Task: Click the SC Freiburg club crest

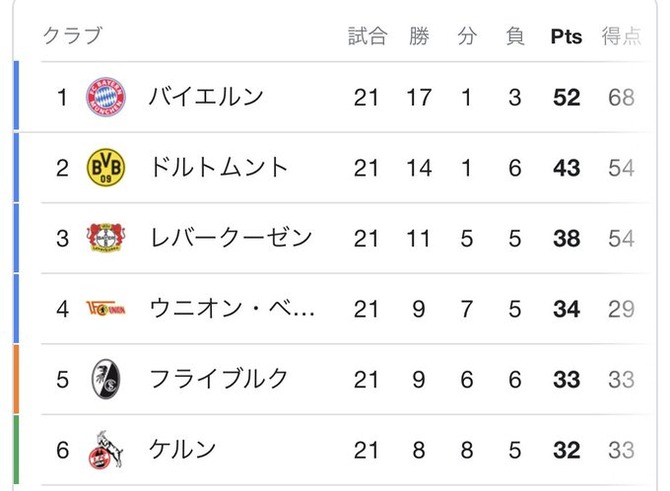Action: click(x=106, y=379)
